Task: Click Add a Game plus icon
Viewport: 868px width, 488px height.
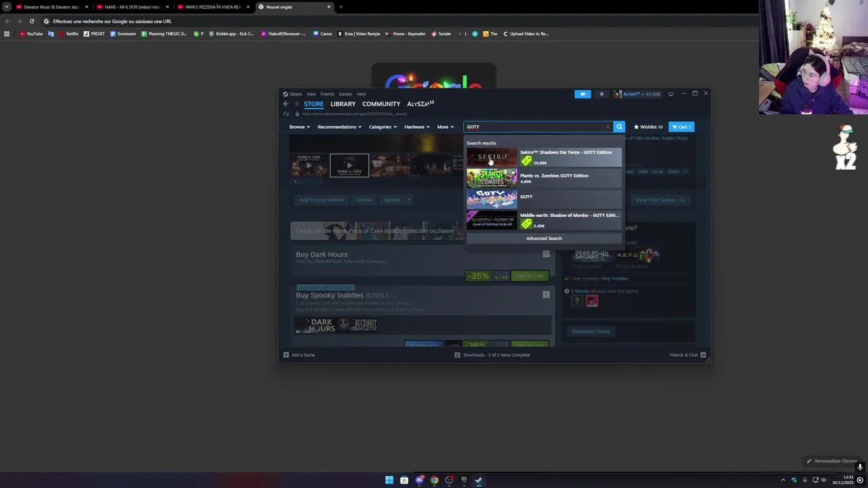Action: click(286, 355)
